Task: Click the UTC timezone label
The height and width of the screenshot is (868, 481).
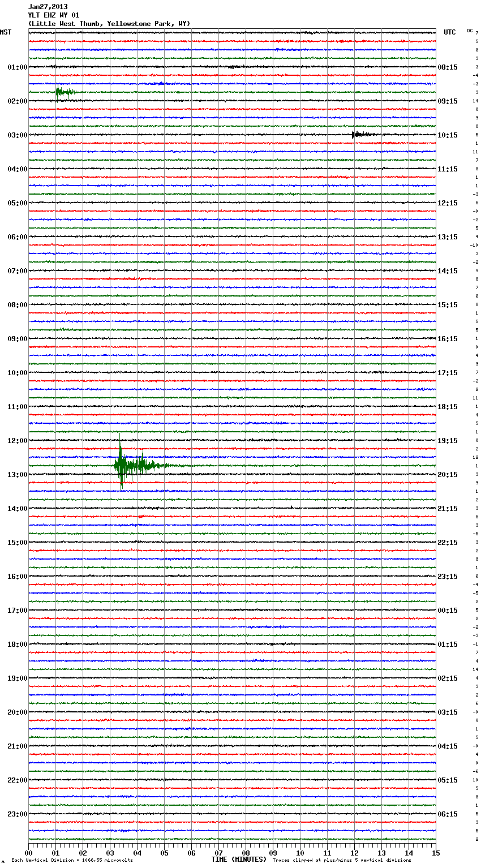Action: tap(450, 33)
